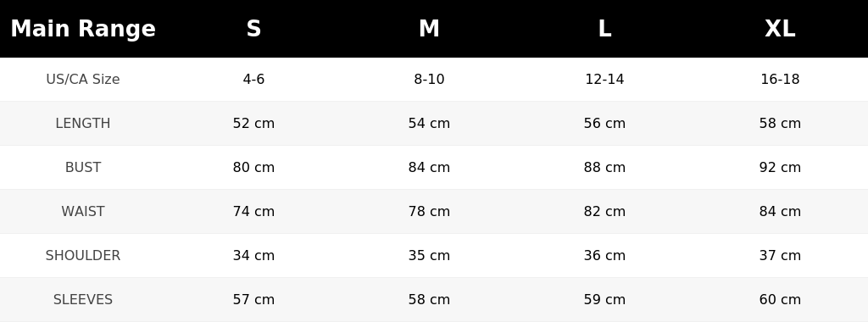Click the 60 cm sleeves cell
The image size is (868, 322).
click(x=780, y=299)
